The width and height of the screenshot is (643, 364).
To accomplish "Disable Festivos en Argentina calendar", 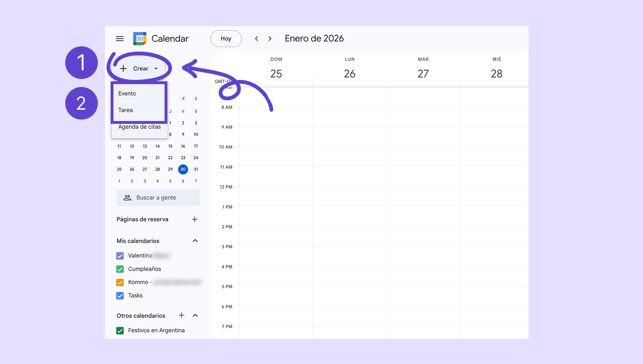I will 120,331.
